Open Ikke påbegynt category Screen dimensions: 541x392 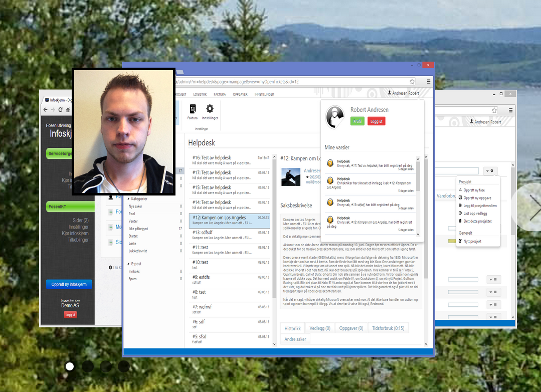[138, 229]
